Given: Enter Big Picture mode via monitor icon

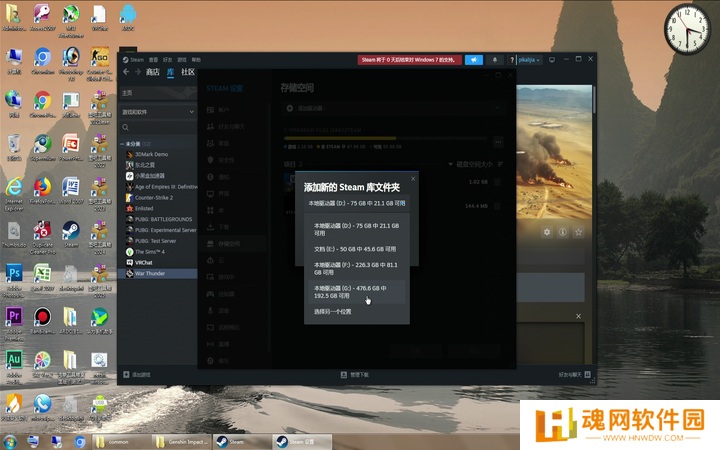Looking at the screenshot, I should pyautogui.click(x=552, y=60).
